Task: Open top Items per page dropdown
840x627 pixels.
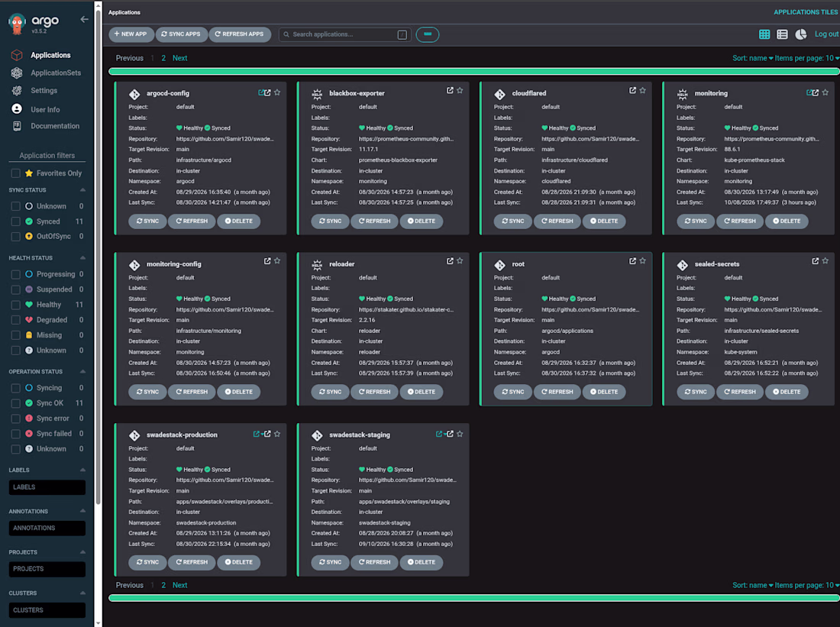Action: (807, 58)
